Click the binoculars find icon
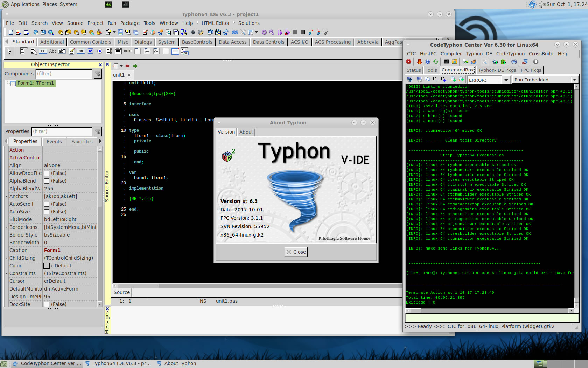The width and height of the screenshot is (588, 368). pyautogui.click(x=193, y=32)
